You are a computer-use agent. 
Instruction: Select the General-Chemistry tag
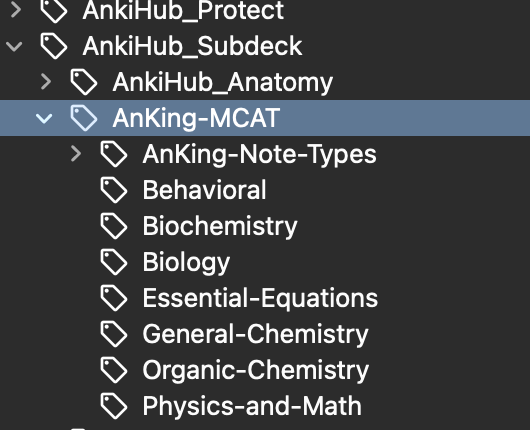coord(255,334)
